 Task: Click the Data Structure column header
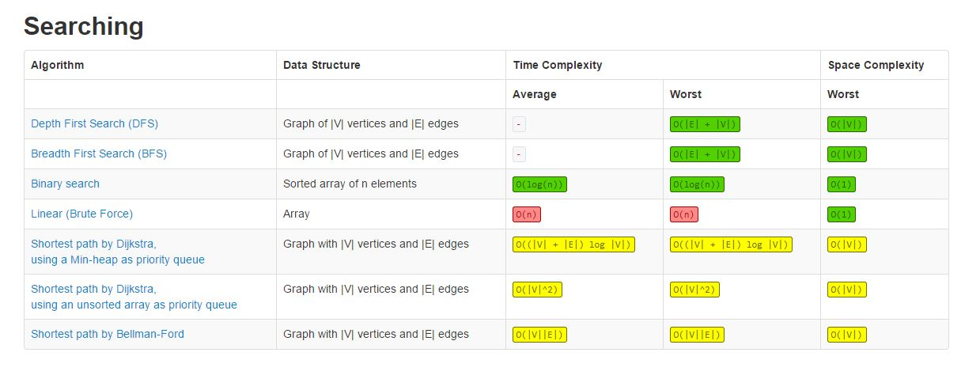coord(321,65)
